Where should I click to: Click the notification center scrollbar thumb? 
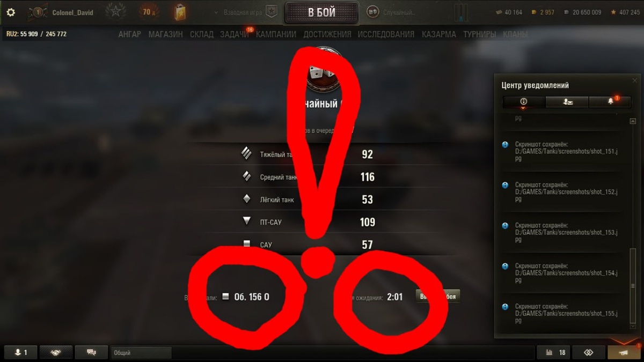tap(633, 286)
